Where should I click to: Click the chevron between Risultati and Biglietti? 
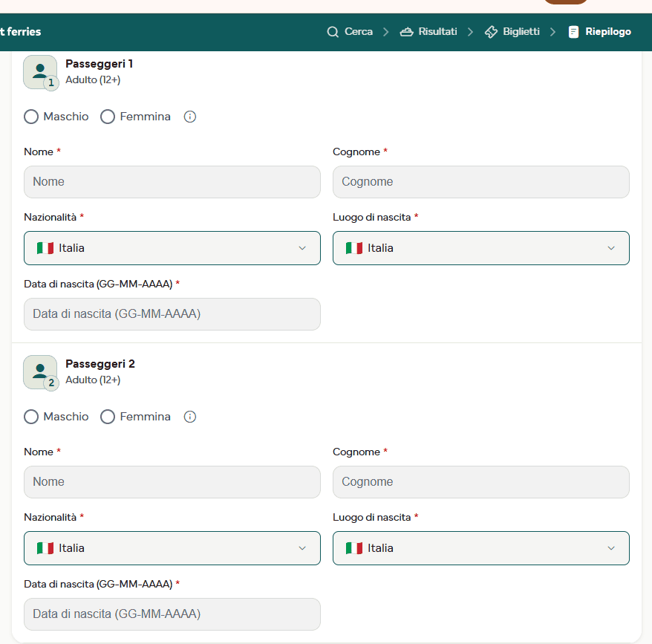point(470,32)
